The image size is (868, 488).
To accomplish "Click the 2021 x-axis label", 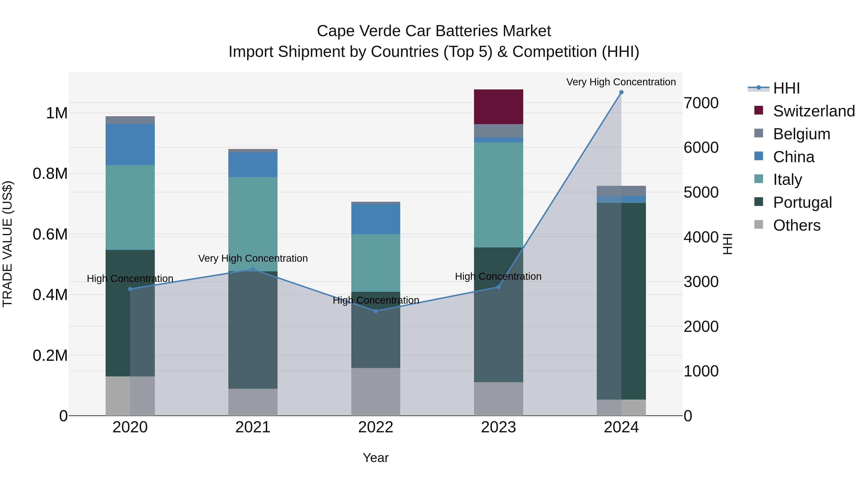I will click(253, 427).
